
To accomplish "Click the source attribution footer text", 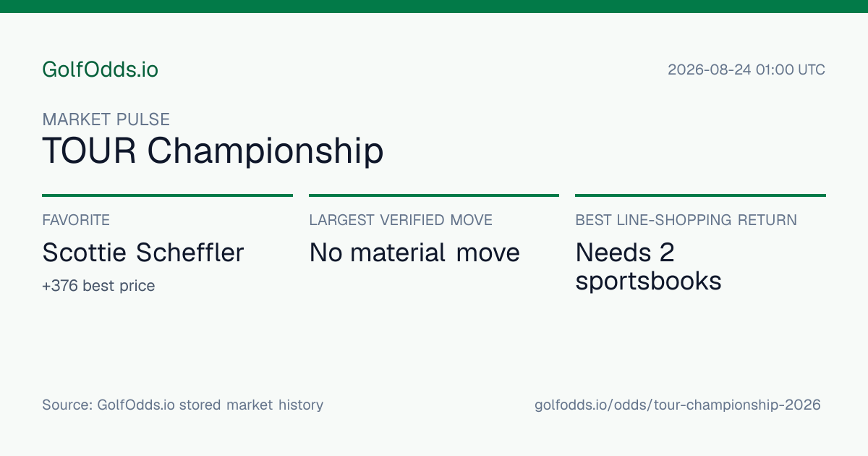I will point(182,405).
